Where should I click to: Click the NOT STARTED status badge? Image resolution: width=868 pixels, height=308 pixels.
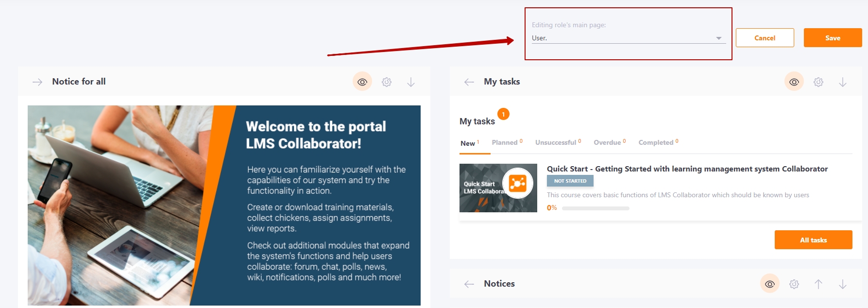click(x=570, y=181)
